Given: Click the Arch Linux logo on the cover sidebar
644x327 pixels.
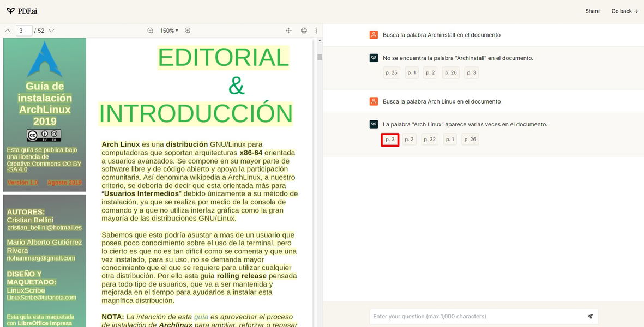Looking at the screenshot, I should pos(44,59).
